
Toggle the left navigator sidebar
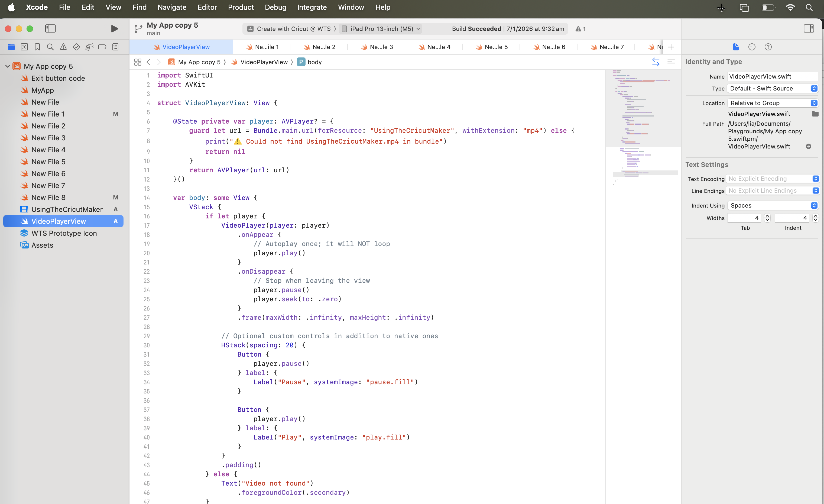50,29
